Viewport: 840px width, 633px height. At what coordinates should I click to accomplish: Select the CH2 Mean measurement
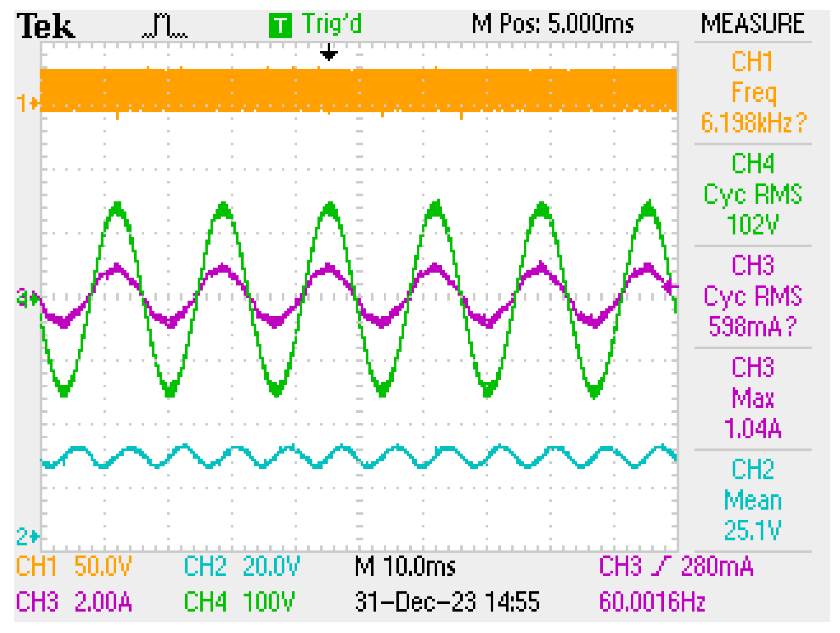(753, 500)
